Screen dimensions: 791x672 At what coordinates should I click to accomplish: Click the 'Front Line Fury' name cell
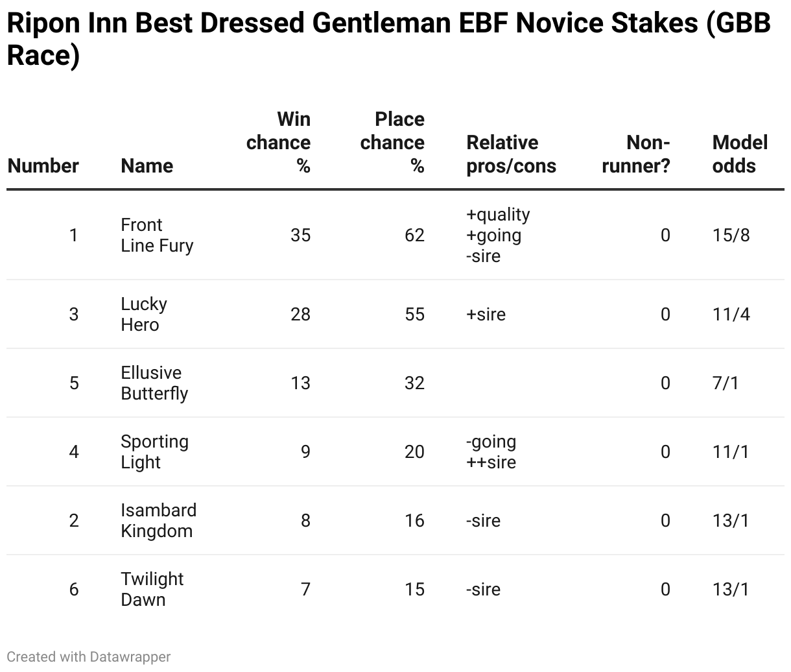pos(157,235)
